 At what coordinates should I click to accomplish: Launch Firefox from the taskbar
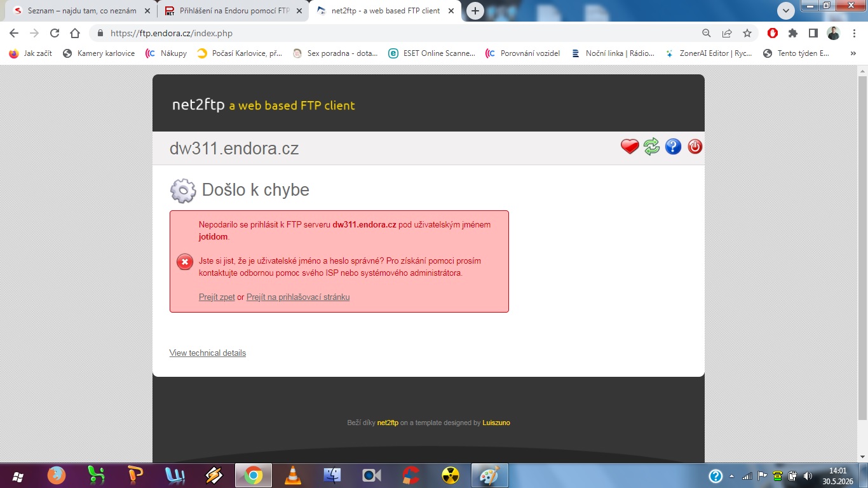point(57,475)
